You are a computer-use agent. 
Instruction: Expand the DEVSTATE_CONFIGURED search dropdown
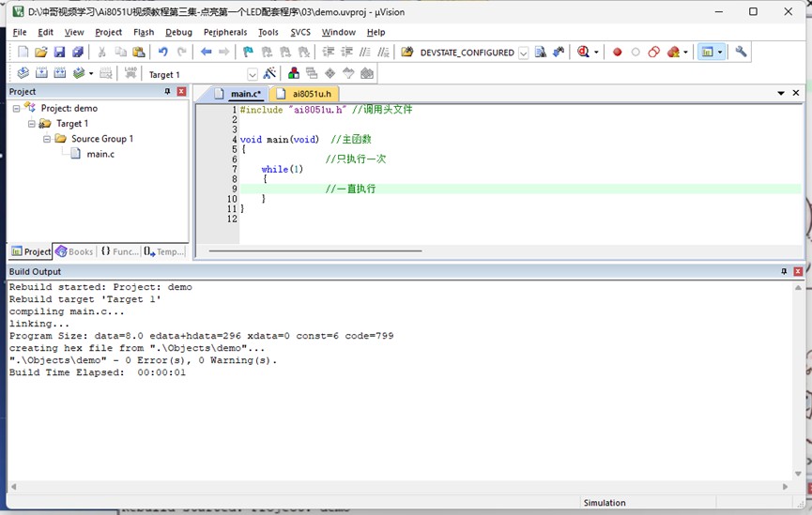click(524, 53)
